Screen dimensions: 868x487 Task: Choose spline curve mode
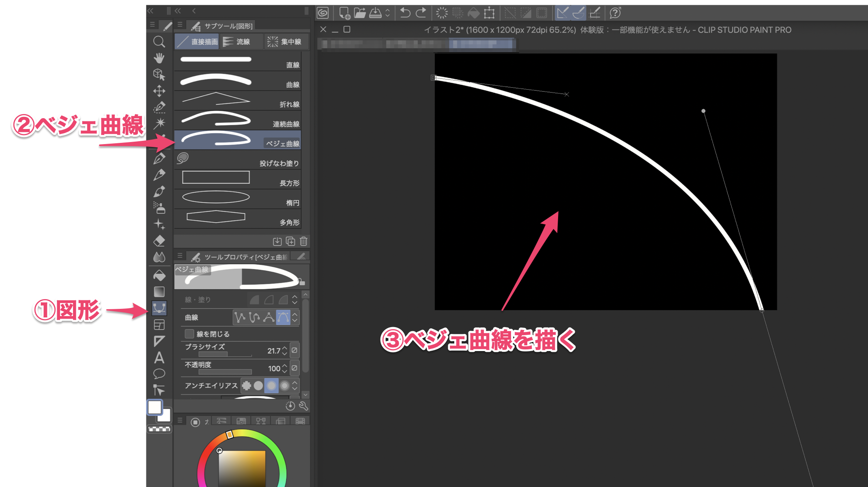point(254,317)
